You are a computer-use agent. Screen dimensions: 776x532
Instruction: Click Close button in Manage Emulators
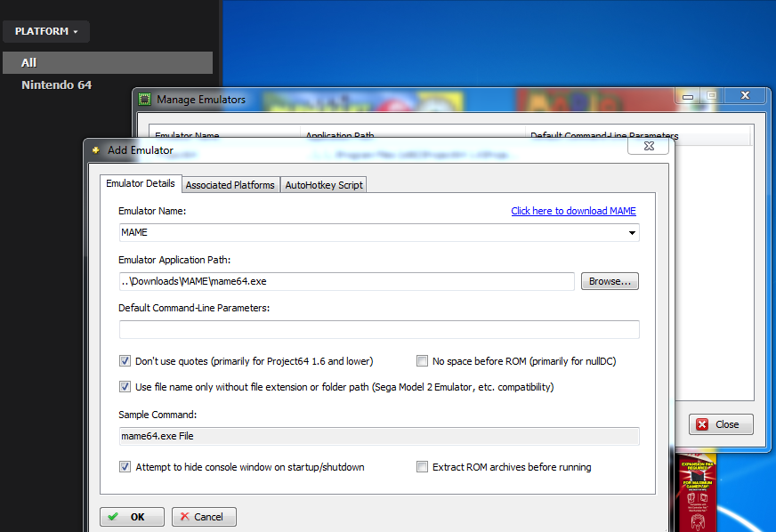point(721,424)
